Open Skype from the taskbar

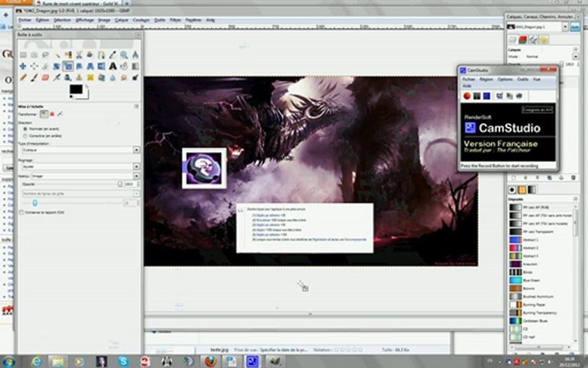pos(124,361)
